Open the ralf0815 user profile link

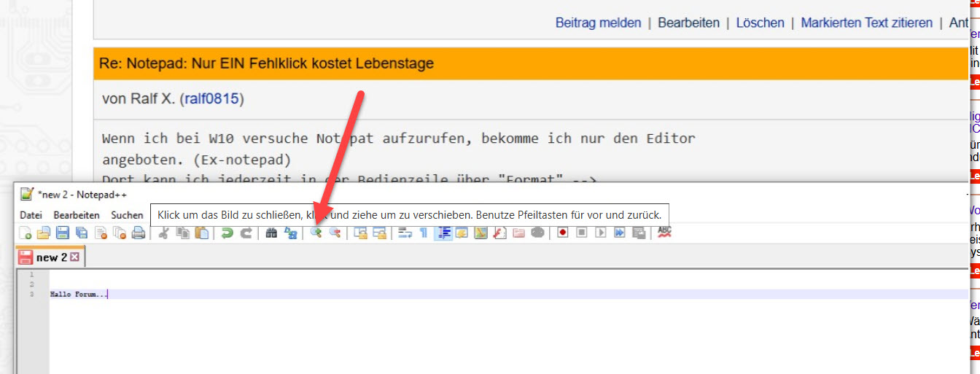click(x=211, y=98)
